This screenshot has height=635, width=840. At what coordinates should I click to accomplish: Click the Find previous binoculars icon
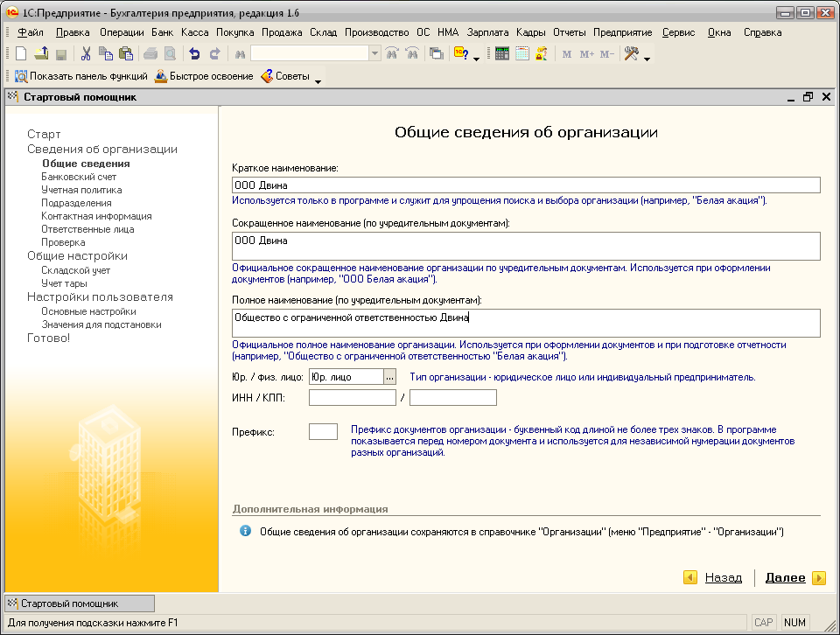point(412,53)
